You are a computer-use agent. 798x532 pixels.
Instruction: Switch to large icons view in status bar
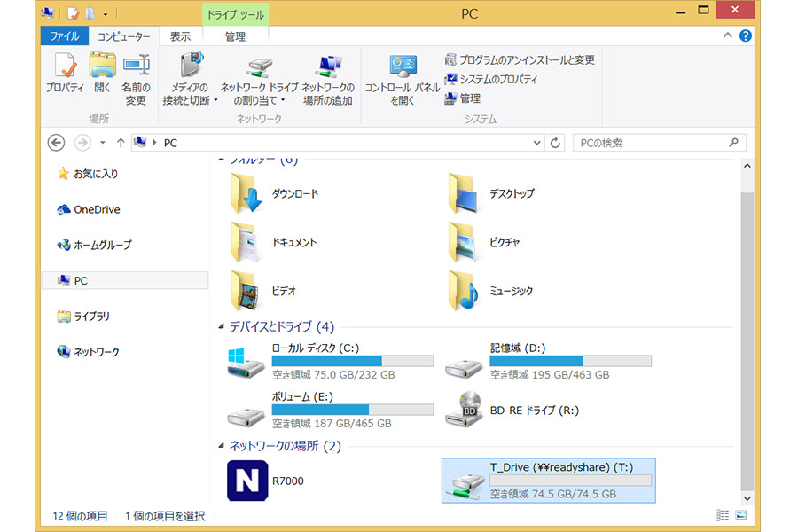pos(741,515)
